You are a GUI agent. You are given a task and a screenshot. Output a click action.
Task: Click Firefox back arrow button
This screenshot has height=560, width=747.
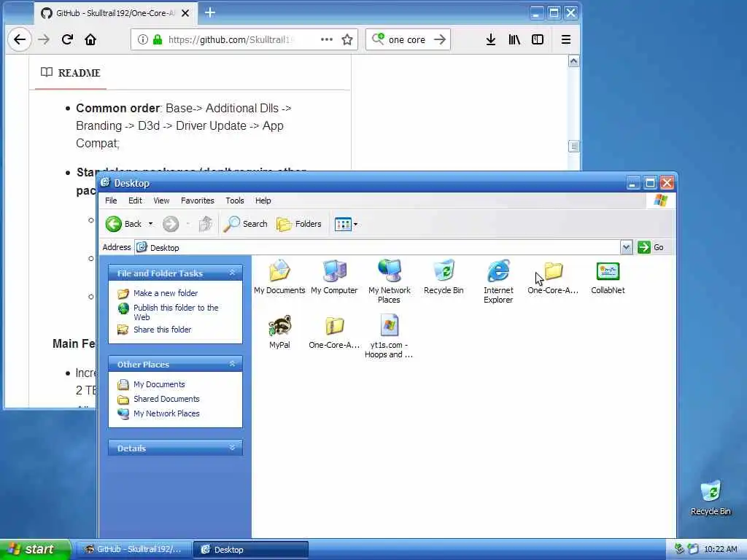[x=20, y=39]
